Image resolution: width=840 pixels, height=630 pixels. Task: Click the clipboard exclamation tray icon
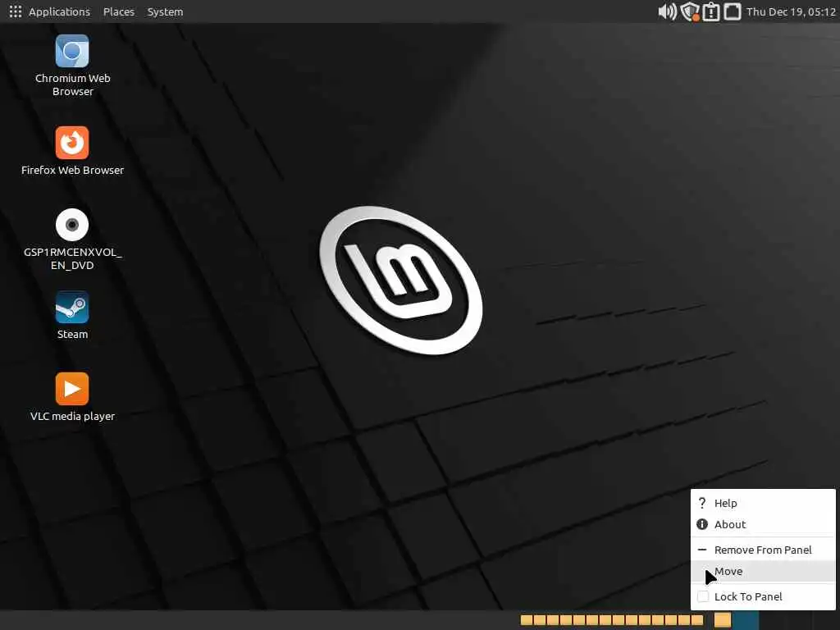711,11
